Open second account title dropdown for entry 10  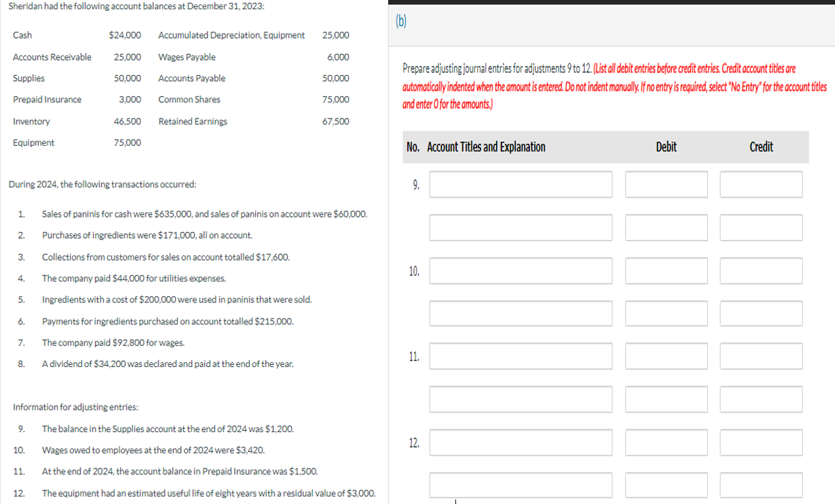(520, 314)
